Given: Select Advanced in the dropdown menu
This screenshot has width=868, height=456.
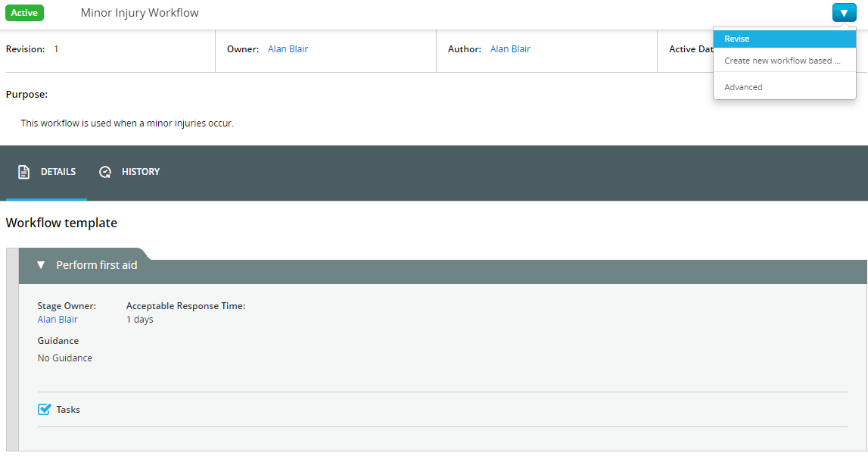Looking at the screenshot, I should point(785,87).
